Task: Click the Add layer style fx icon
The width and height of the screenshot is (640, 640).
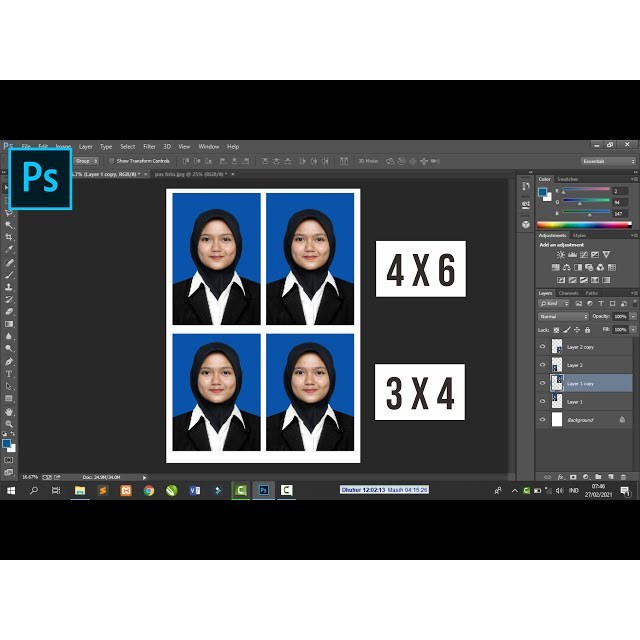Action: coord(561,477)
